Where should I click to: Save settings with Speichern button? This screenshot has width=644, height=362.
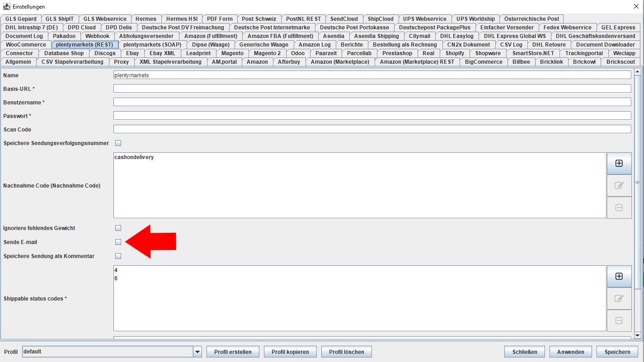click(x=617, y=352)
